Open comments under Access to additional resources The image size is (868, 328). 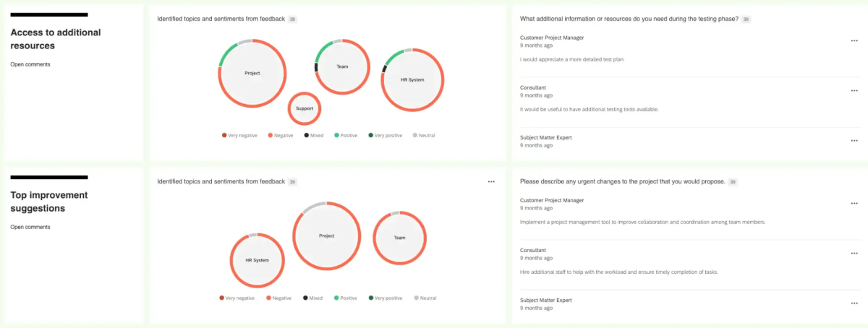pyautogui.click(x=30, y=64)
